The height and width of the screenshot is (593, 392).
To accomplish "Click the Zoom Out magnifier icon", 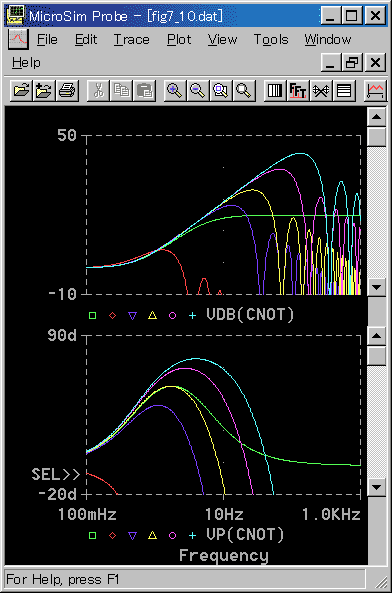I will click(x=198, y=90).
